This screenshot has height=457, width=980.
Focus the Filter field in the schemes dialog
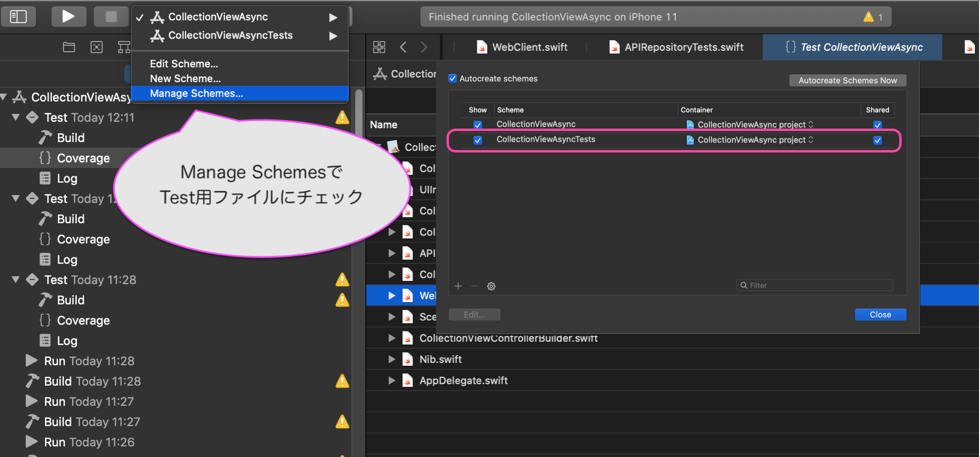(815, 285)
